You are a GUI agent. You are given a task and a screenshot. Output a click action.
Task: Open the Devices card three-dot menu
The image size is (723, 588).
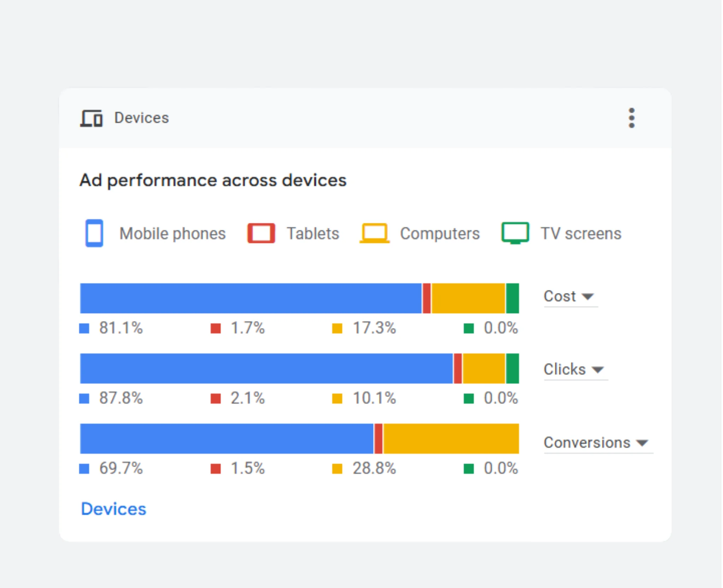click(x=632, y=118)
